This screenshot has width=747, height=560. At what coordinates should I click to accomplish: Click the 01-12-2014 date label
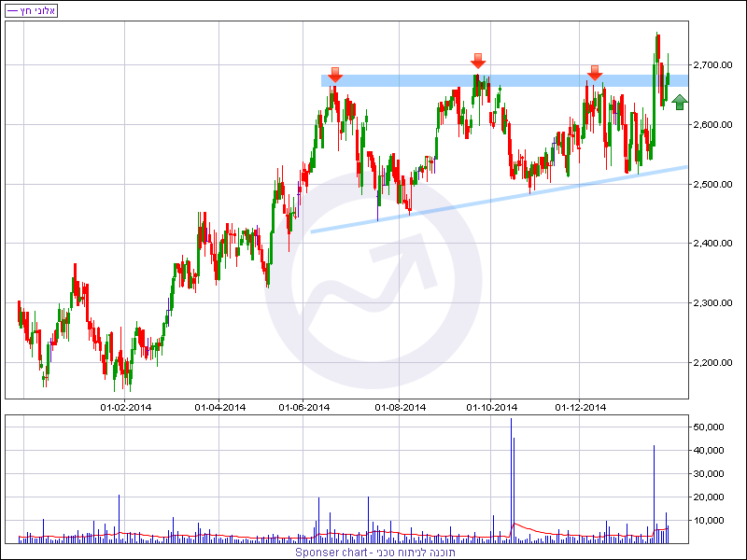pyautogui.click(x=581, y=407)
